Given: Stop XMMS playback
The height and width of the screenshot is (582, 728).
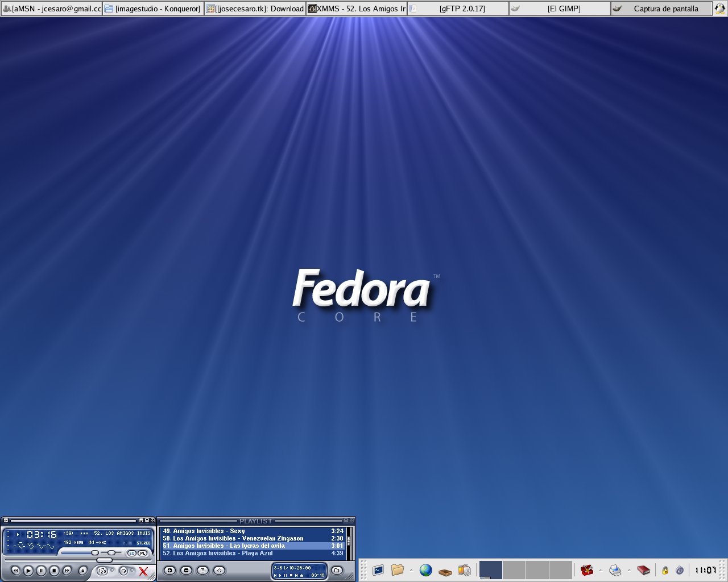Looking at the screenshot, I should point(54,571).
